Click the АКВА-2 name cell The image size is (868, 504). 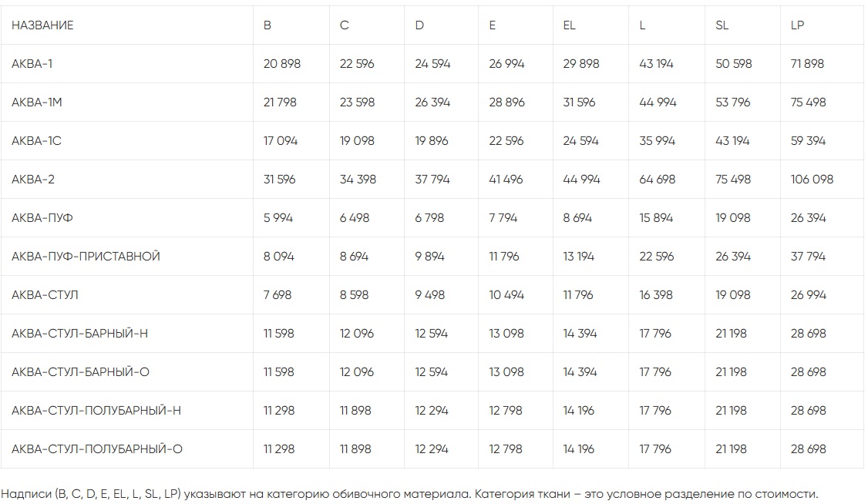tap(33, 180)
